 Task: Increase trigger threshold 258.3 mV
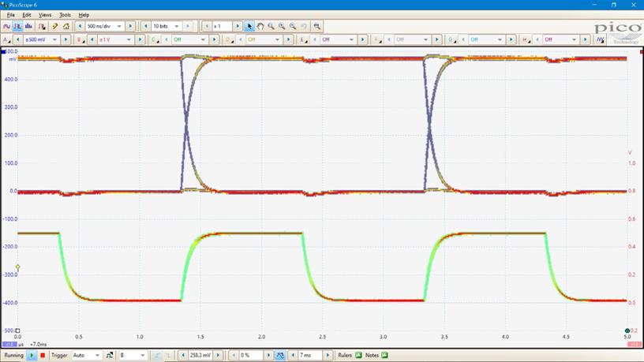coord(219,356)
